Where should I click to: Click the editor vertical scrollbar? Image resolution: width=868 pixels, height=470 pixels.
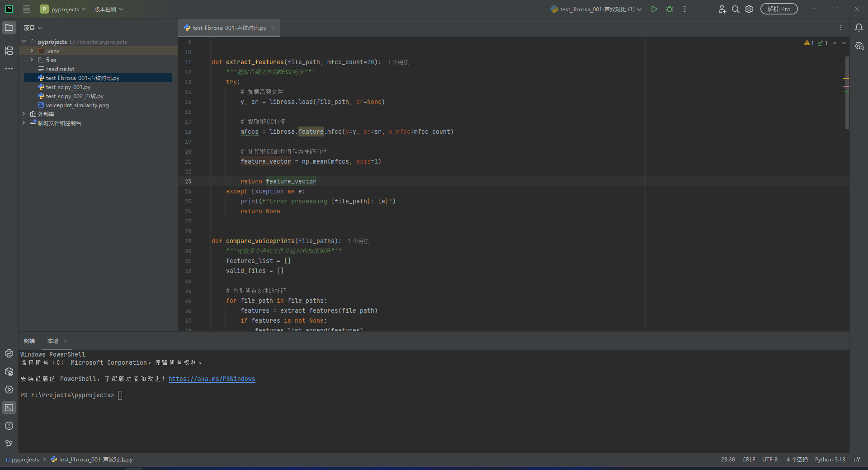click(x=847, y=93)
